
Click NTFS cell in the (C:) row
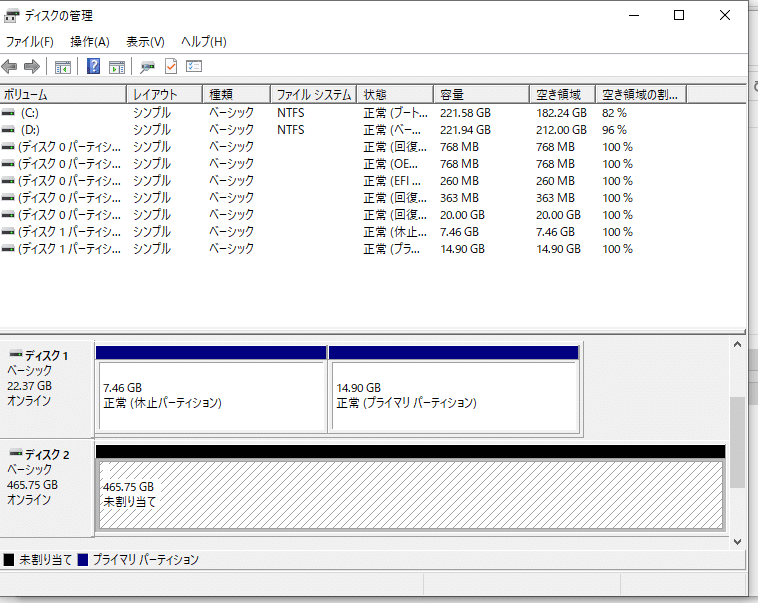click(x=291, y=113)
